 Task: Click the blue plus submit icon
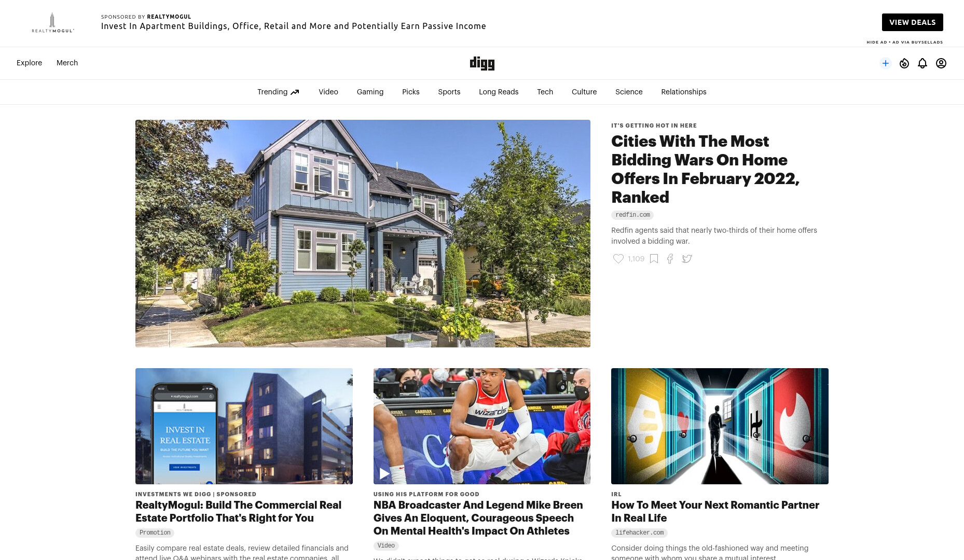click(886, 63)
